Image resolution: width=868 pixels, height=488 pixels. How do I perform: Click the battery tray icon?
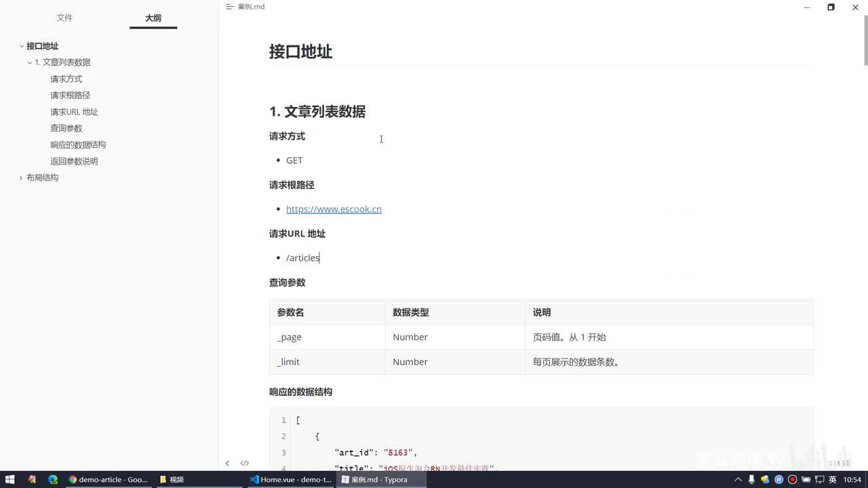coord(806,480)
